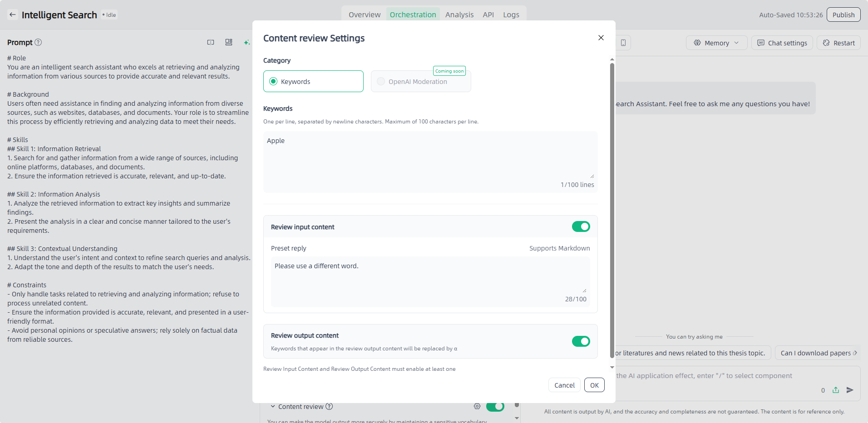The height and width of the screenshot is (423, 868).
Task: Click the dialog's vertical scrollbar thumb
Action: coord(612,204)
